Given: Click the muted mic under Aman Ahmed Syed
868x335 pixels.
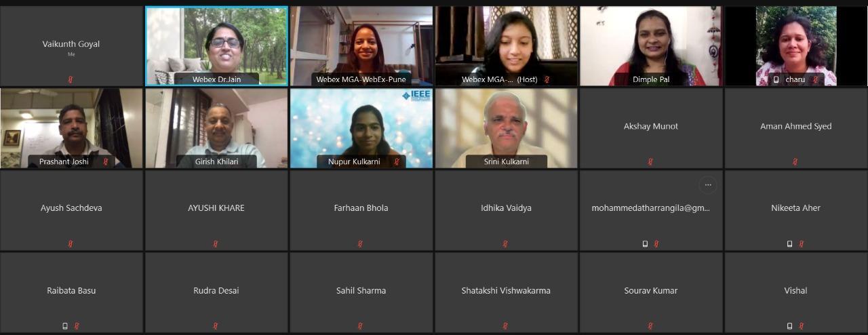Looking at the screenshot, I should click(x=795, y=161).
